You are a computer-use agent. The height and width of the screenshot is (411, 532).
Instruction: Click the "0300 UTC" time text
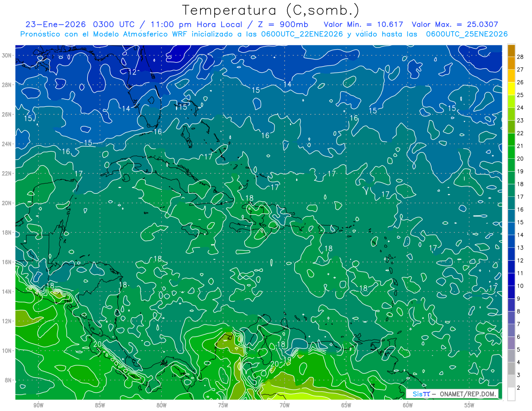tap(114, 24)
